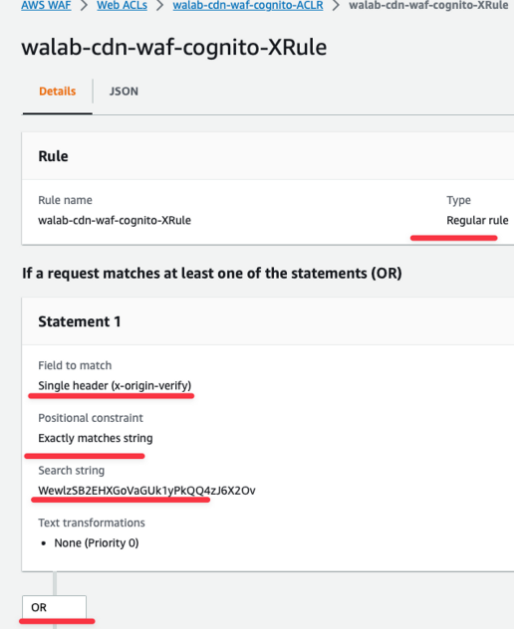The height and width of the screenshot is (629, 514).
Task: Click the OR statements condition heading
Action: coord(212,274)
